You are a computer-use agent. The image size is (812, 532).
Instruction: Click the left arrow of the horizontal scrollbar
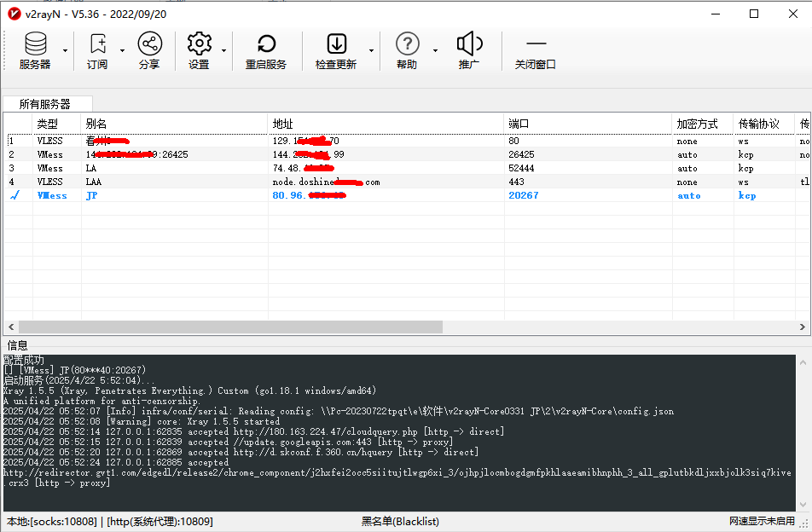point(11,327)
